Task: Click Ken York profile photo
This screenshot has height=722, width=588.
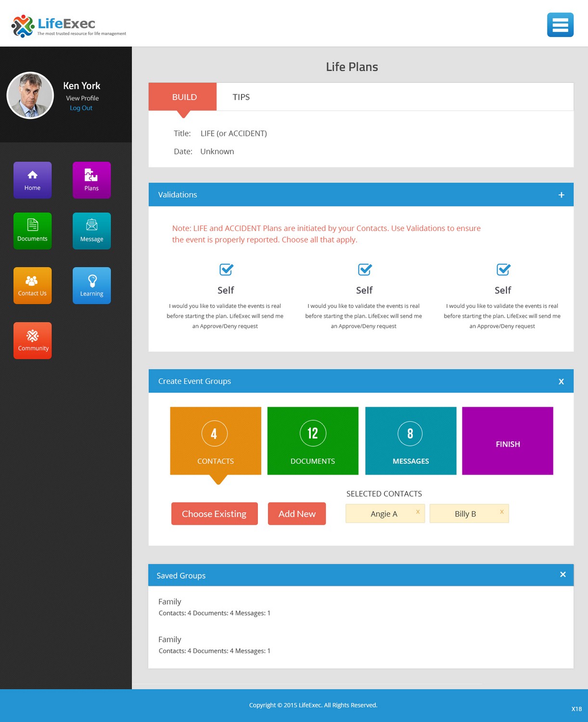Action: point(30,95)
